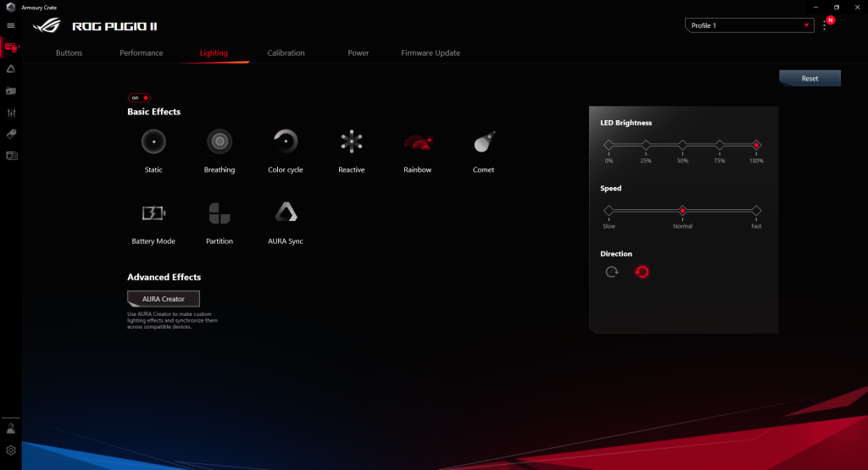Set speed to Normal
This screenshot has height=470, width=868.
pos(682,211)
